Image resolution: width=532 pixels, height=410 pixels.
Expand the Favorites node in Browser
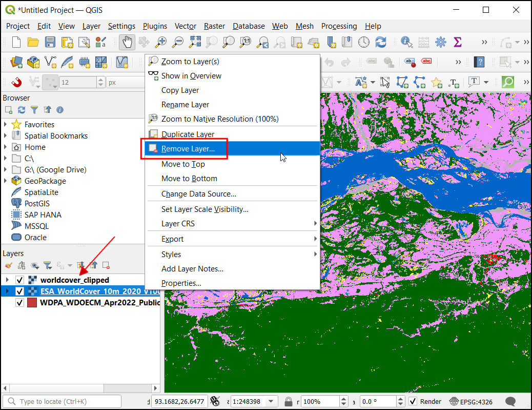click(x=6, y=125)
